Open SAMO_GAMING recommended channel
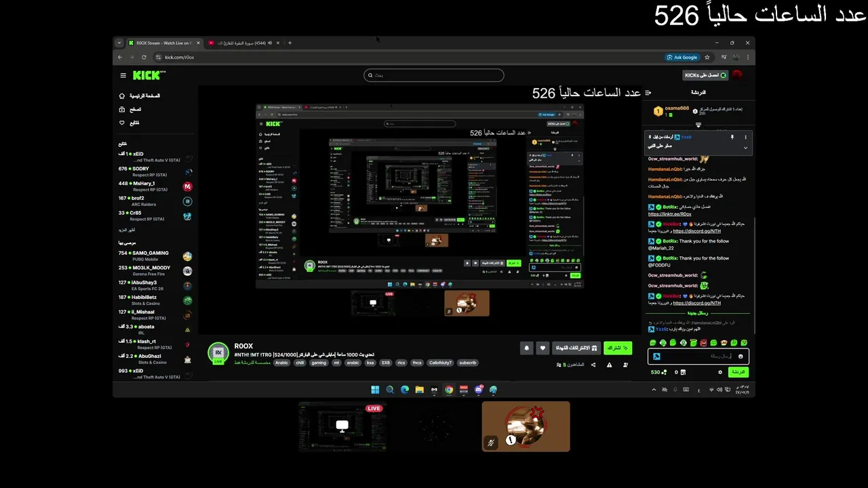Screen dimensions: 868x488 point(155,256)
